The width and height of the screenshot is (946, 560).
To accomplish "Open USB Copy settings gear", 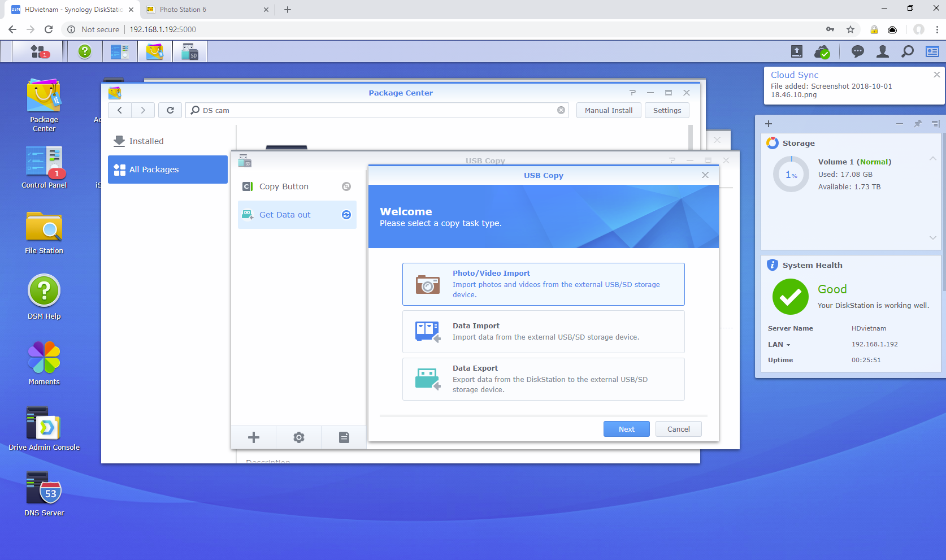I will [299, 437].
